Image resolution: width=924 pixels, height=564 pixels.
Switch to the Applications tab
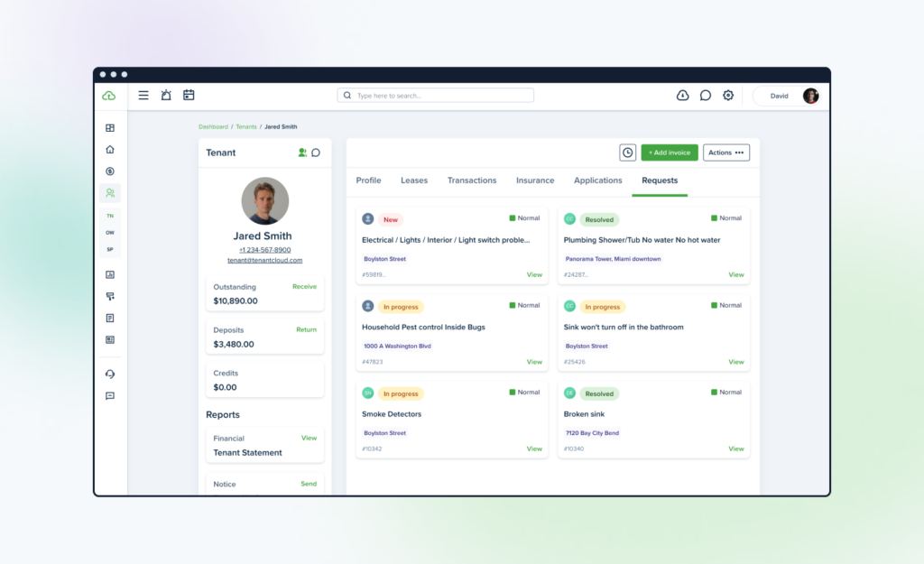tap(598, 180)
